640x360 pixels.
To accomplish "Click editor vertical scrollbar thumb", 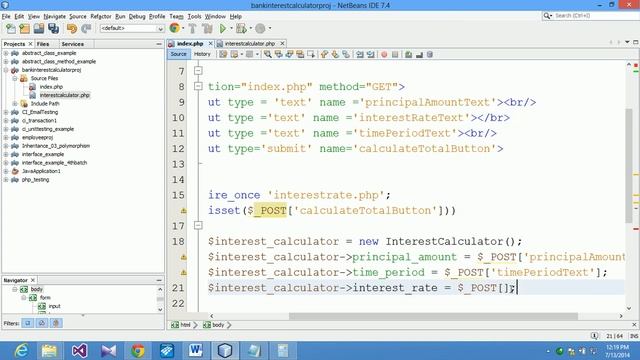I will tap(629, 166).
